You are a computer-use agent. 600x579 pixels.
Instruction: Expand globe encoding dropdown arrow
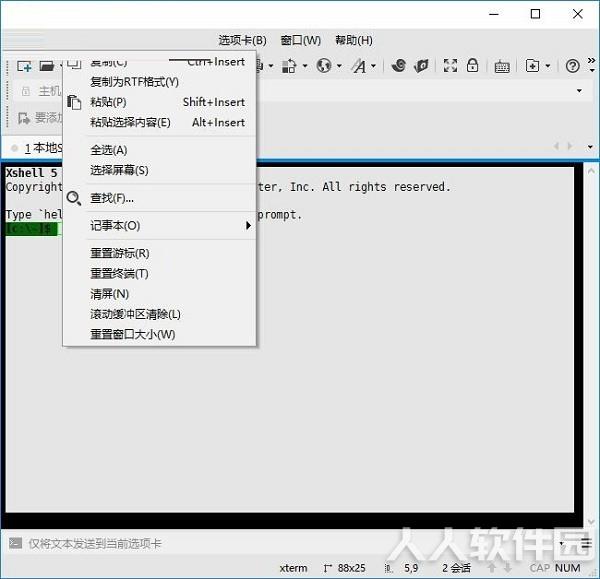pyautogui.click(x=339, y=66)
